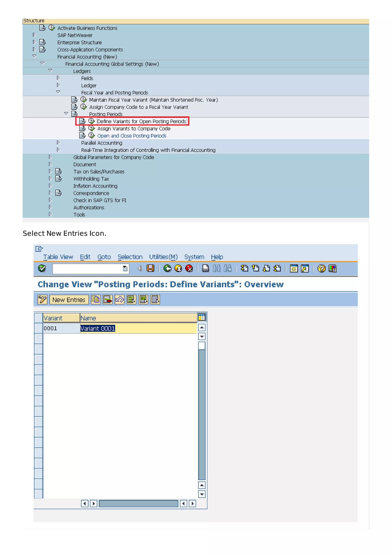Open Open and Close Posting Periods link
392x555 pixels.
pos(132,136)
